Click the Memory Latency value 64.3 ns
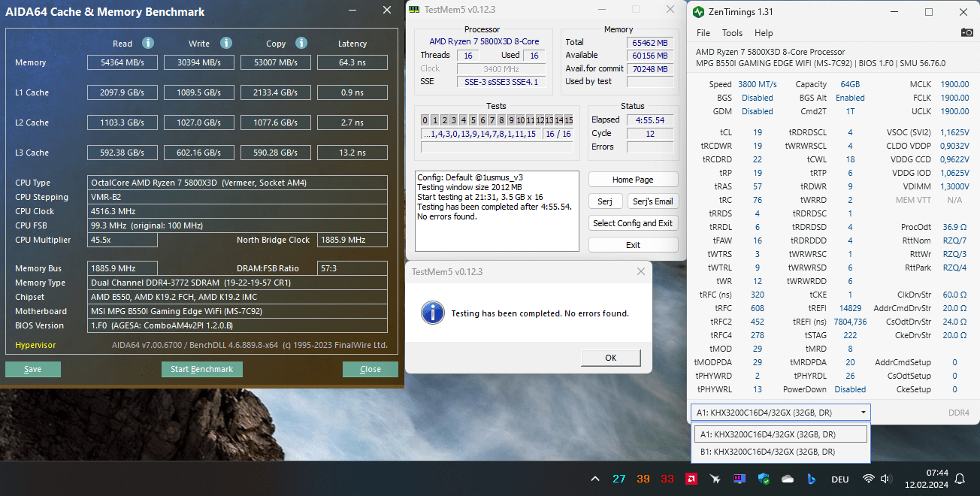This screenshot has height=496, width=980. 352,62
